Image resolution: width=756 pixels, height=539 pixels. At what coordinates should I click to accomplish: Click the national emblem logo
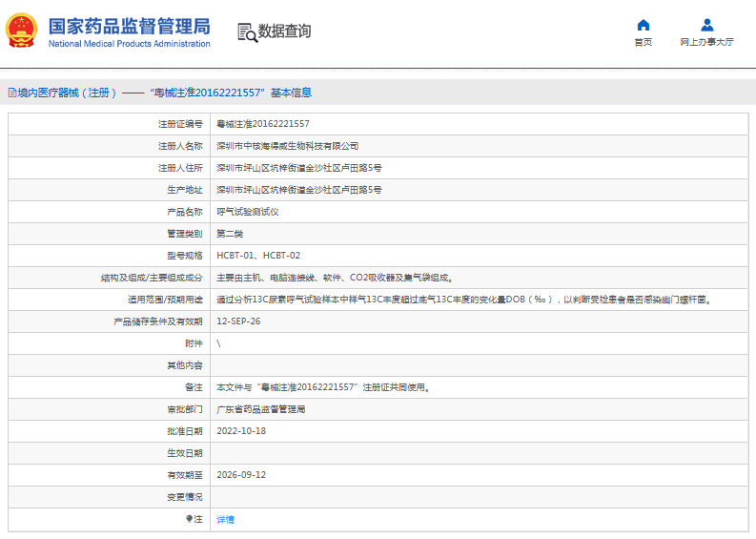[21, 31]
